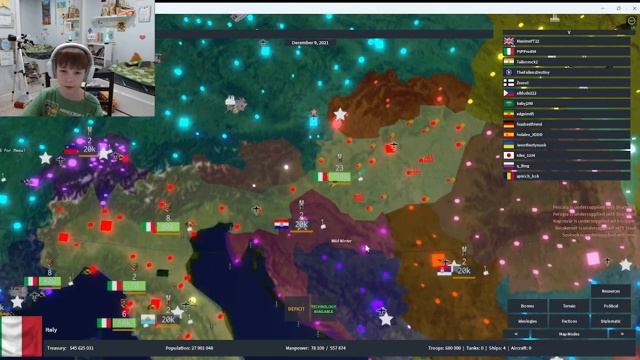The image size is (640, 360).
Task: Click the Saudi Arabia flag player row
Action: (567, 103)
